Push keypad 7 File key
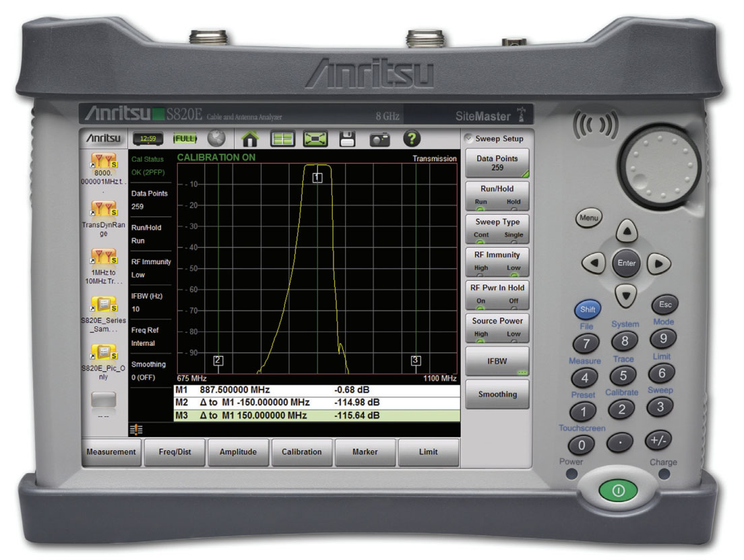 [586, 344]
